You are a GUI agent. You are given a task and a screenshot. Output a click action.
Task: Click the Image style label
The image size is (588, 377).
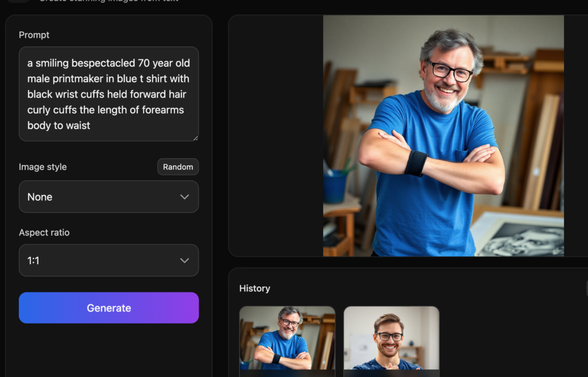click(42, 167)
